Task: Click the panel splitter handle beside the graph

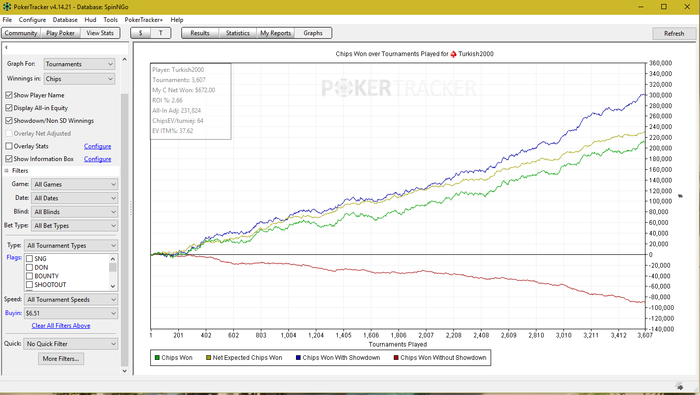Action: coord(131,209)
